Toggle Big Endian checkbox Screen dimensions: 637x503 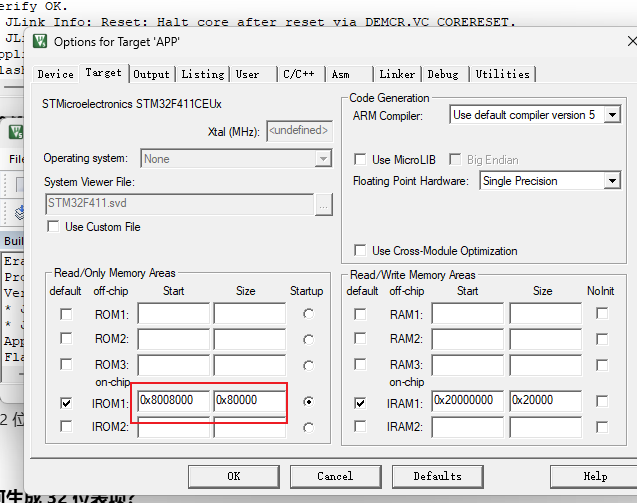tap(455, 159)
